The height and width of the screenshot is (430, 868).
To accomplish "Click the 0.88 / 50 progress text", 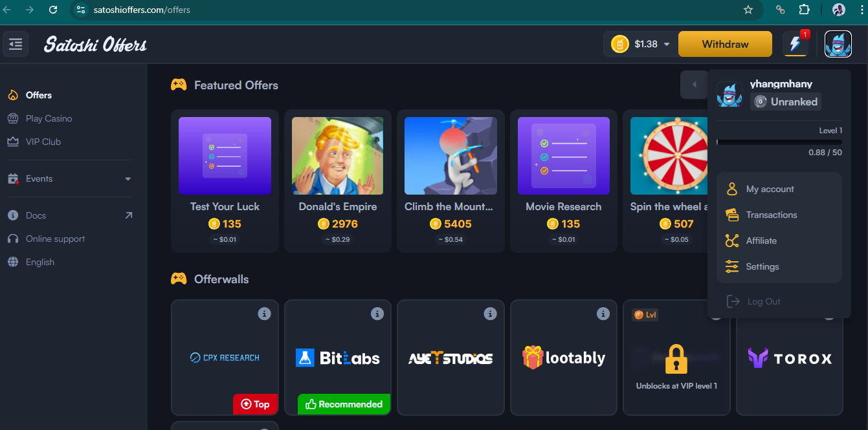I will [x=825, y=153].
